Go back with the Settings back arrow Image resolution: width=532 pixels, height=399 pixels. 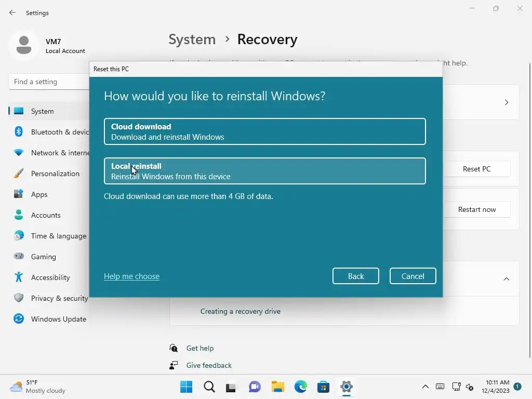(12, 12)
